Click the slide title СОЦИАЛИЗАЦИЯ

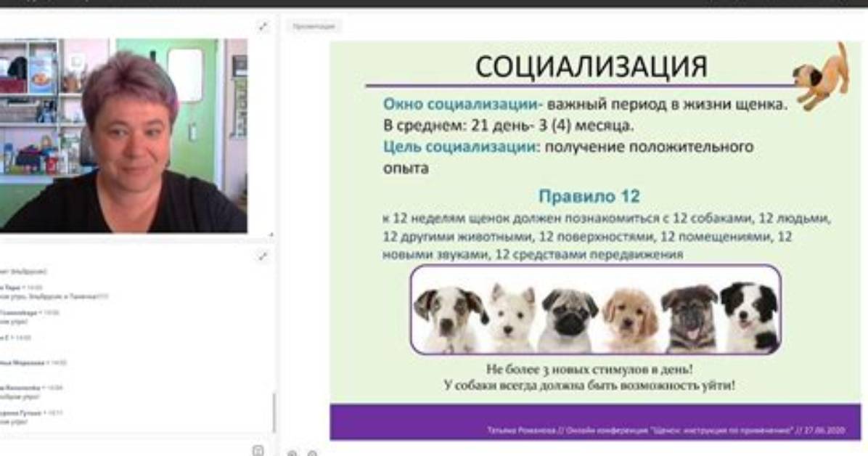coord(591,67)
